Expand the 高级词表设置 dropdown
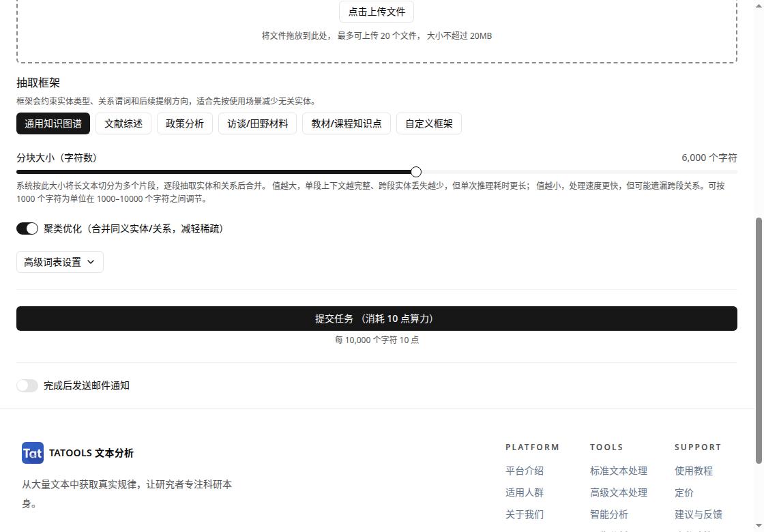This screenshot has width=764, height=532. point(60,262)
